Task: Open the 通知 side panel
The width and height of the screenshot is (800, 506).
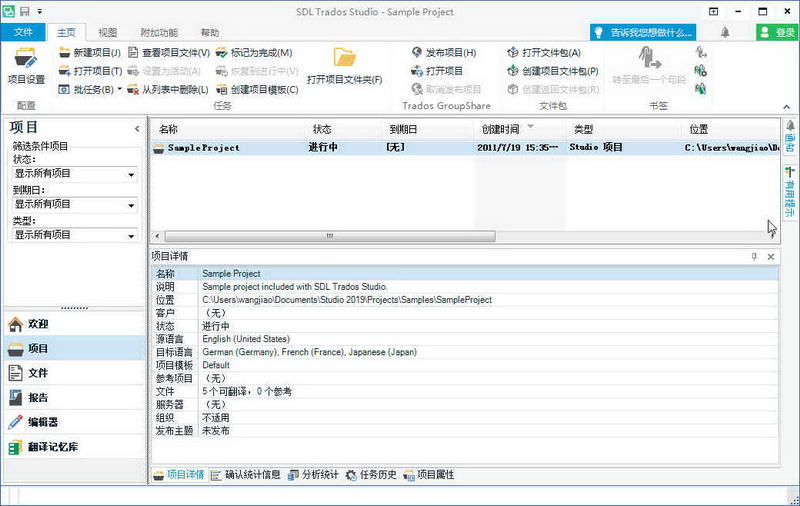Action: tap(790, 137)
